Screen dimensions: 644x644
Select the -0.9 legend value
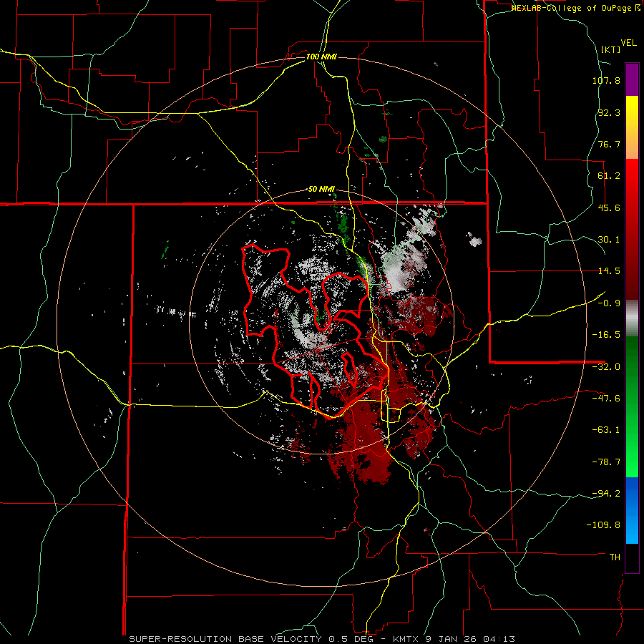(x=609, y=303)
